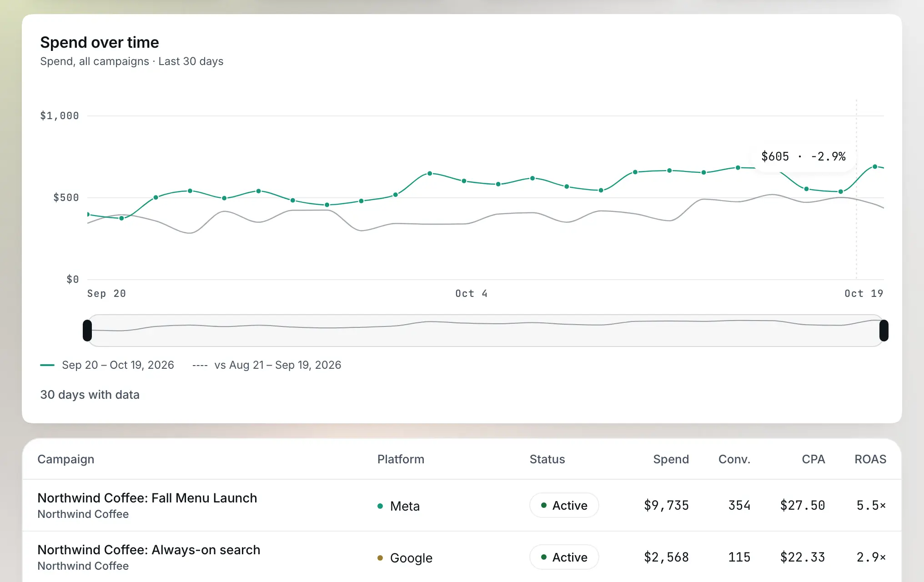
Task: Click the Oct 4 axis label
Action: [x=472, y=294]
